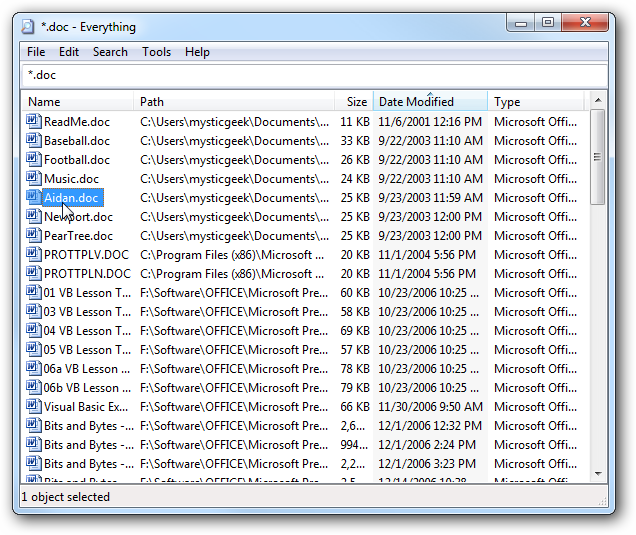Click the icon for 01 VB Lesson file

(34, 292)
